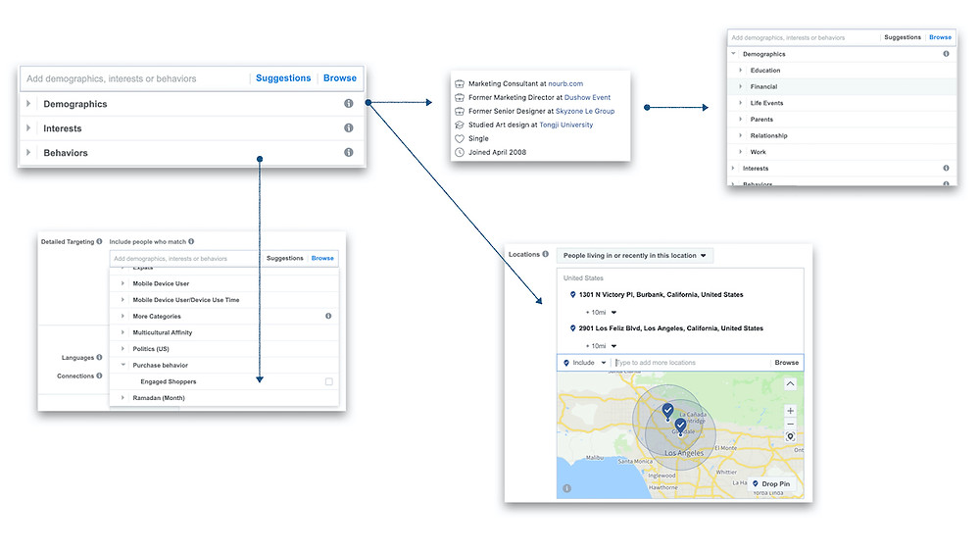Click briefcase icon beside Former Marketing Director

(x=460, y=97)
